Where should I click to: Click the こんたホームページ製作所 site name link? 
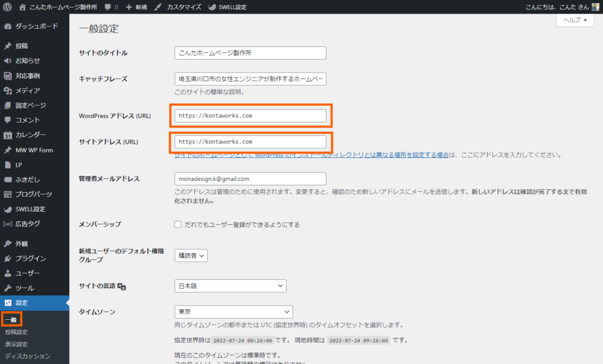tap(64, 7)
